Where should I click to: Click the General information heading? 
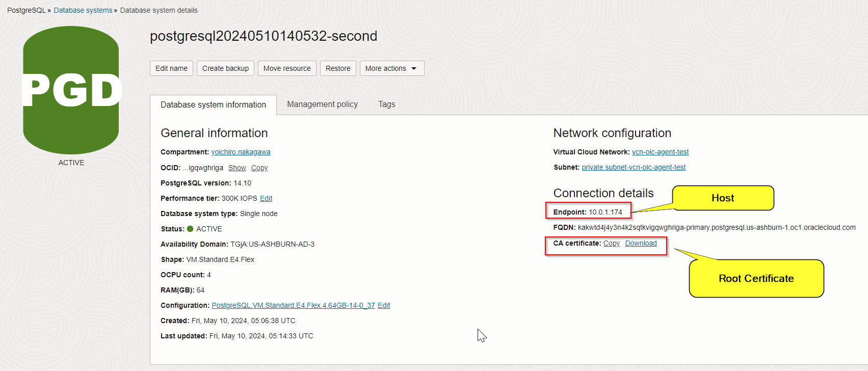214,133
